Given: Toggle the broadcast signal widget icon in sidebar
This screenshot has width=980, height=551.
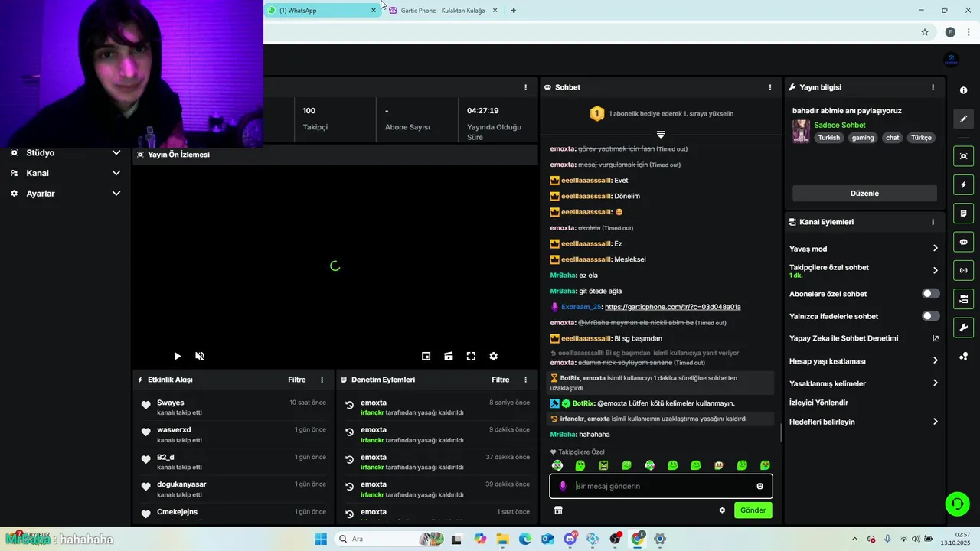Looking at the screenshot, I should click(963, 270).
